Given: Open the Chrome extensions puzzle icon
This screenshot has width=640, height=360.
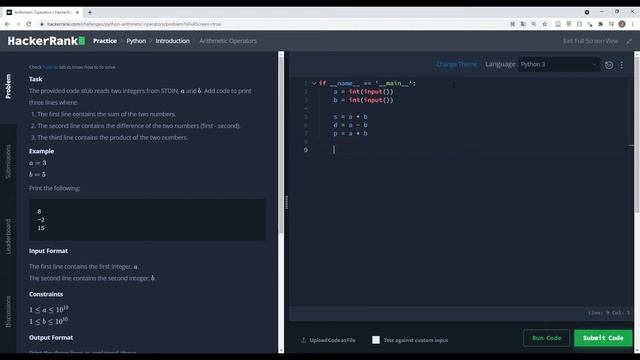Looking at the screenshot, I should 600,24.
